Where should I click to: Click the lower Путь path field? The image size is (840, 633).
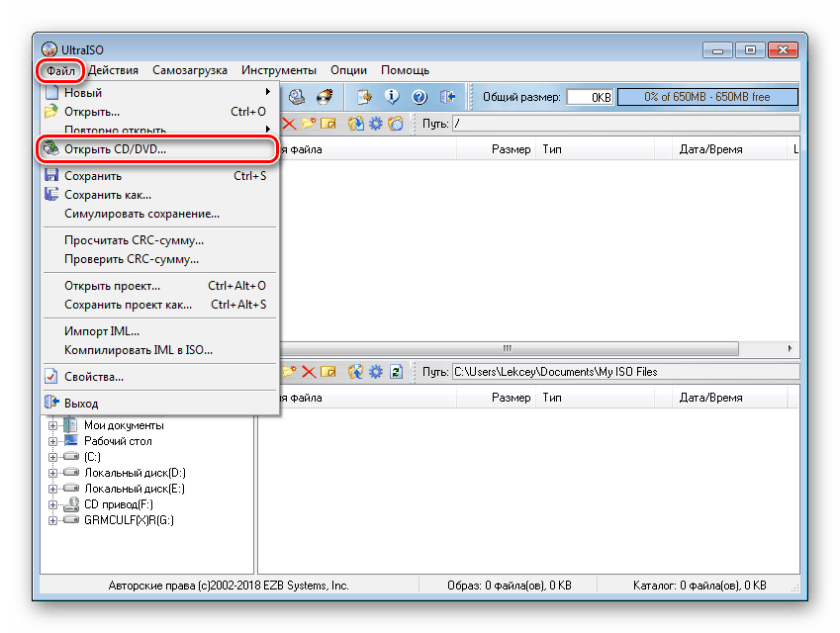point(625,372)
